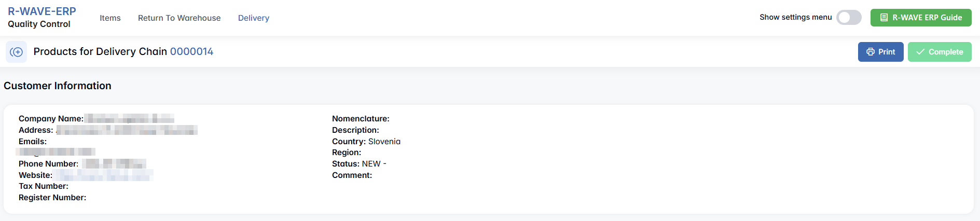Click the blurred Website link value
The height and width of the screenshot is (221, 980).
[104, 175]
